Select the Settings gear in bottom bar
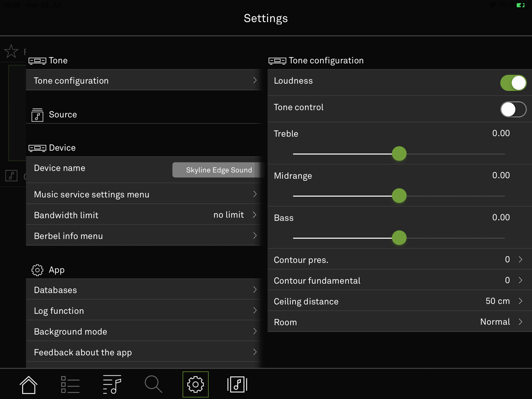This screenshot has height=399, width=532. [x=195, y=384]
